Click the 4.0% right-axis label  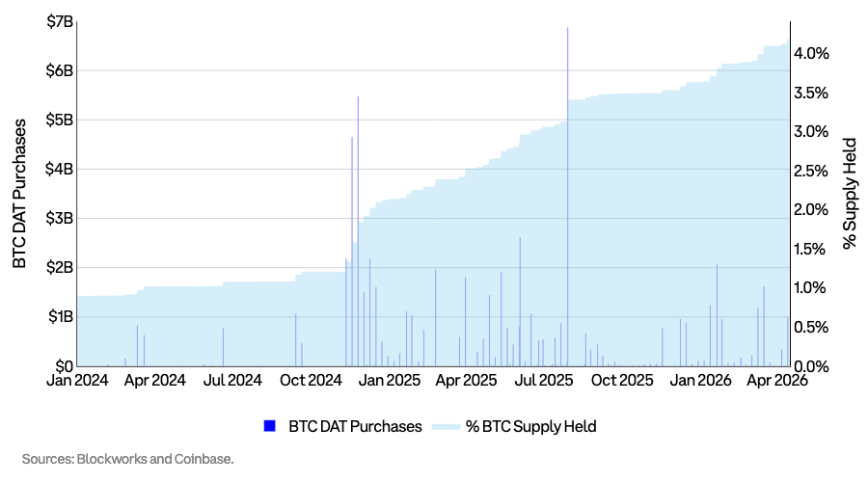click(811, 54)
